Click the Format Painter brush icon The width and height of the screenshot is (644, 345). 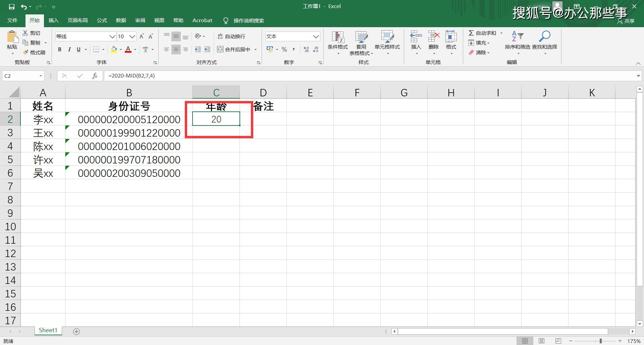[x=25, y=53]
